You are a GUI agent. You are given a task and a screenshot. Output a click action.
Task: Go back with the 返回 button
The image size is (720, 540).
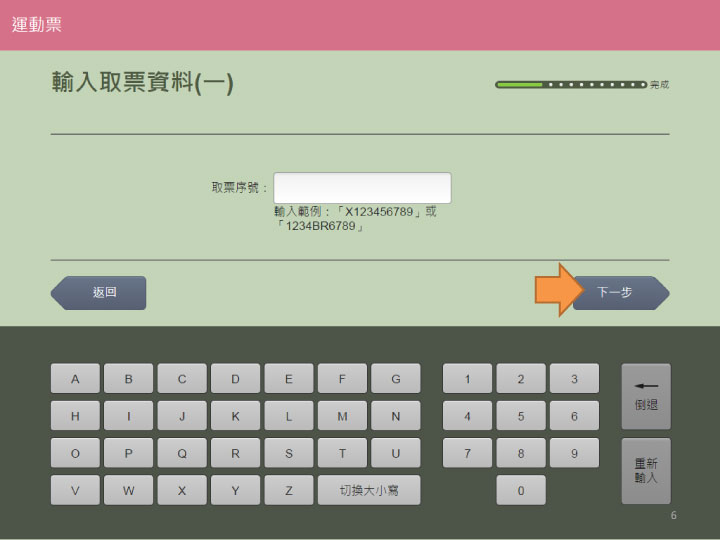pos(98,293)
